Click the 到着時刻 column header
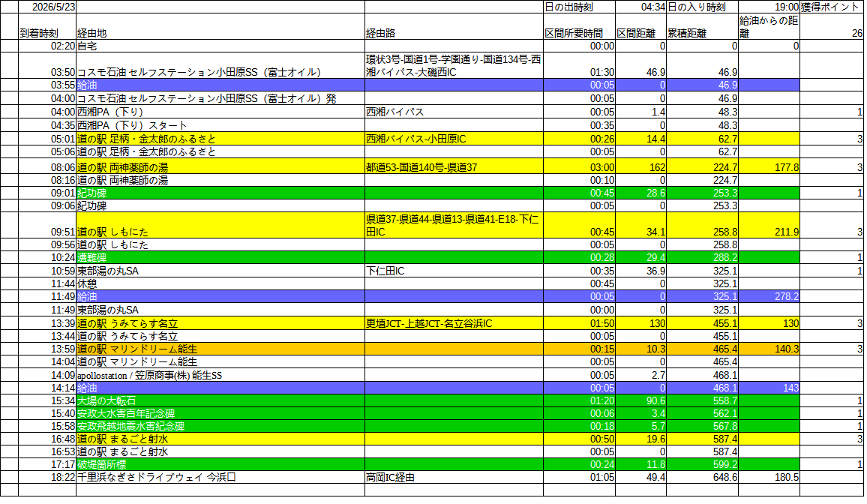 click(x=47, y=26)
